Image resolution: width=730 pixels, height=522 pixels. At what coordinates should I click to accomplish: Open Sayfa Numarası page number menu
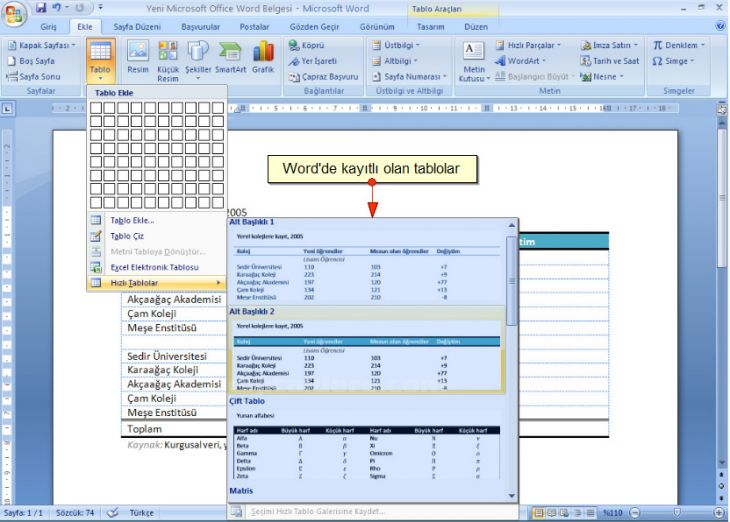[409, 76]
